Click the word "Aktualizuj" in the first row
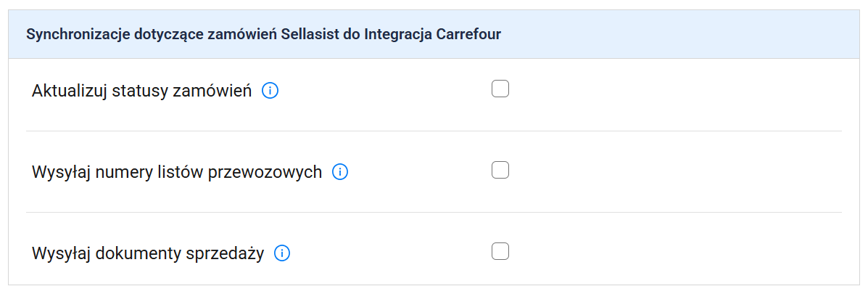The height and width of the screenshot is (294, 868). [x=70, y=91]
